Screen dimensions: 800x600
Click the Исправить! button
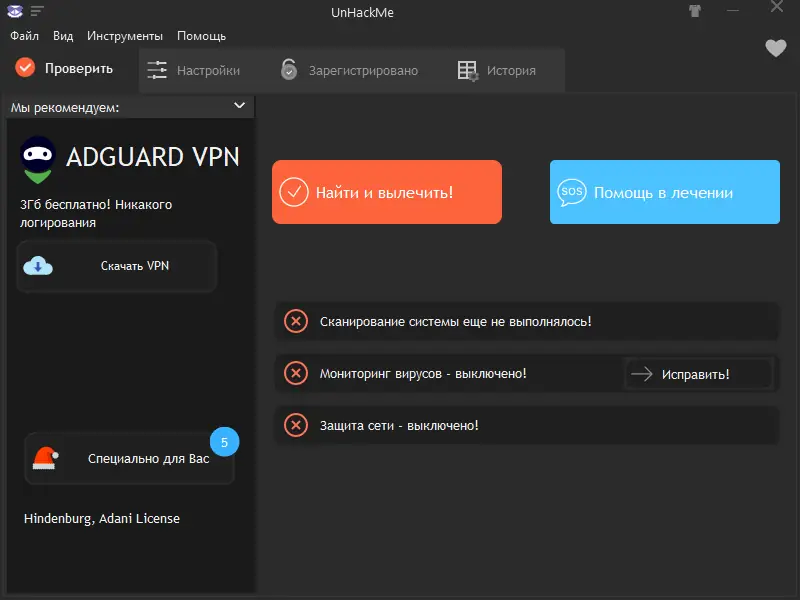tap(698, 374)
